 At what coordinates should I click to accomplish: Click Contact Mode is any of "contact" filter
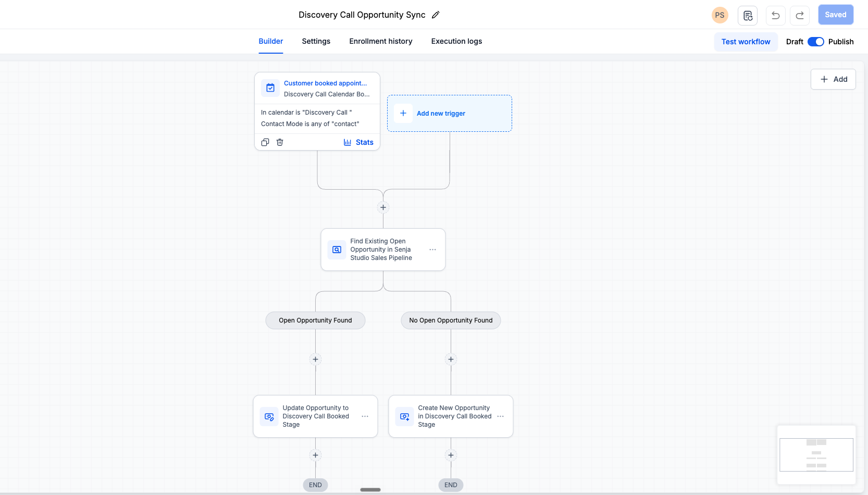(310, 123)
